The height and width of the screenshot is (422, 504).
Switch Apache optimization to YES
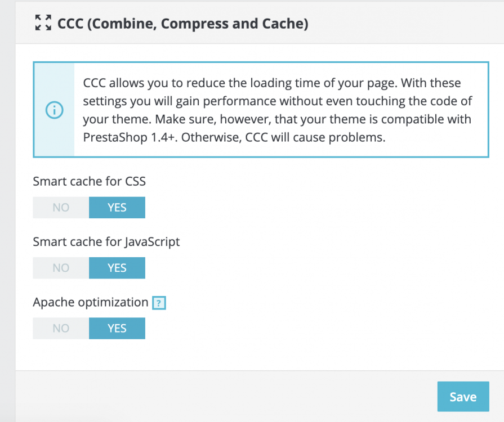[x=117, y=329]
